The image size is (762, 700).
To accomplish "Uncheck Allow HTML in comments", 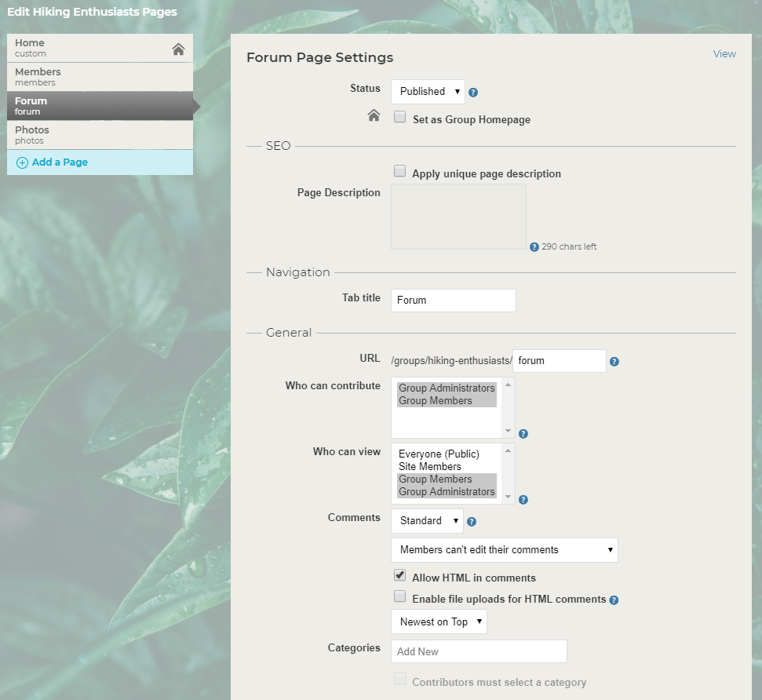I will 399,575.
